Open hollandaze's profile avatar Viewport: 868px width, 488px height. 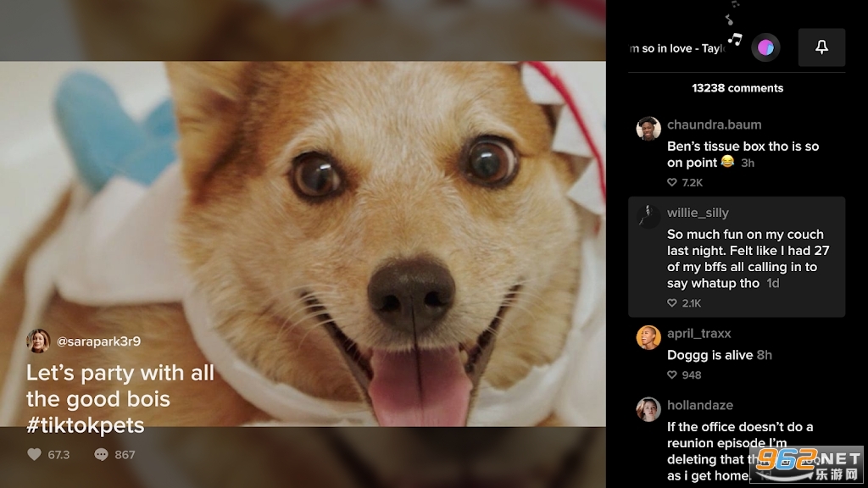648,408
